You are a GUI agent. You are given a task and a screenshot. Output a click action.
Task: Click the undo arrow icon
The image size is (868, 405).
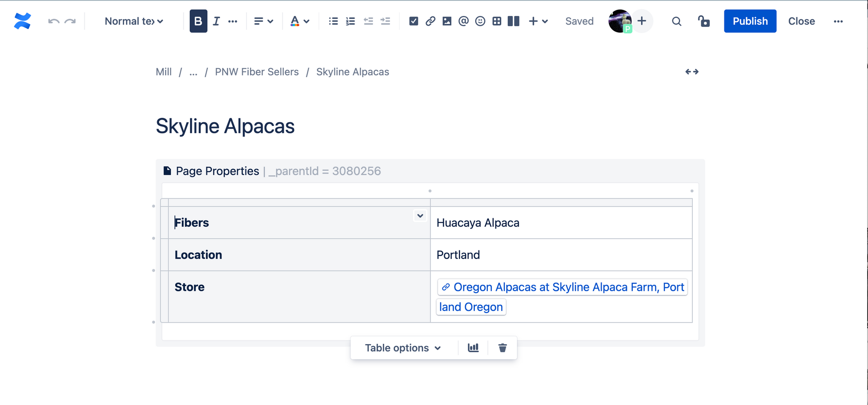53,21
